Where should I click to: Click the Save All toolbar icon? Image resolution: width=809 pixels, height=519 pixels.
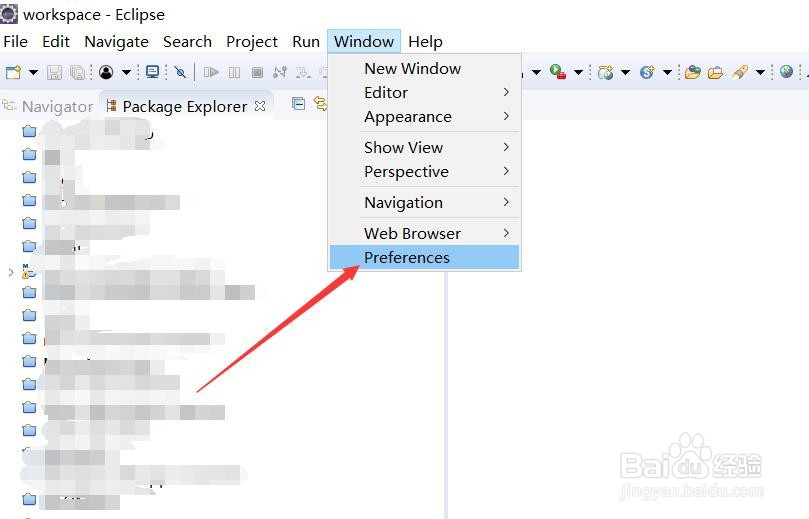point(77,72)
